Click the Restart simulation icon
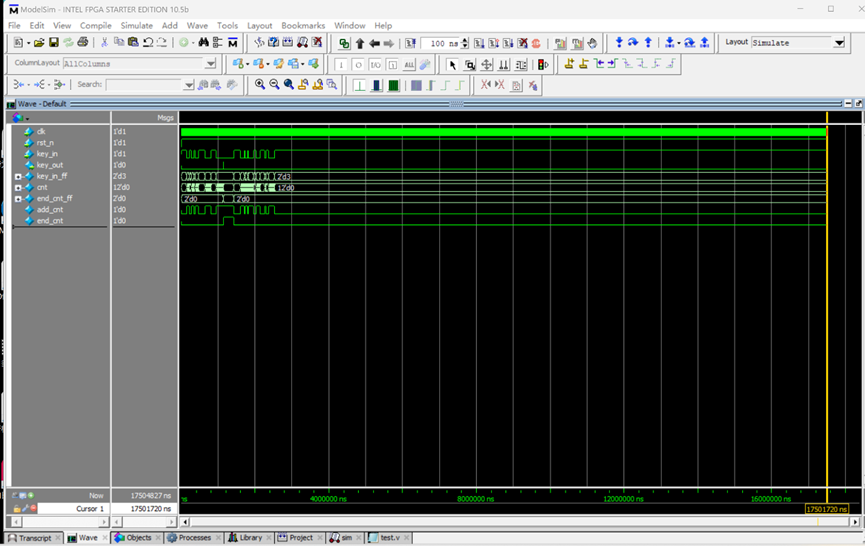The height and width of the screenshot is (546, 865). (x=410, y=43)
